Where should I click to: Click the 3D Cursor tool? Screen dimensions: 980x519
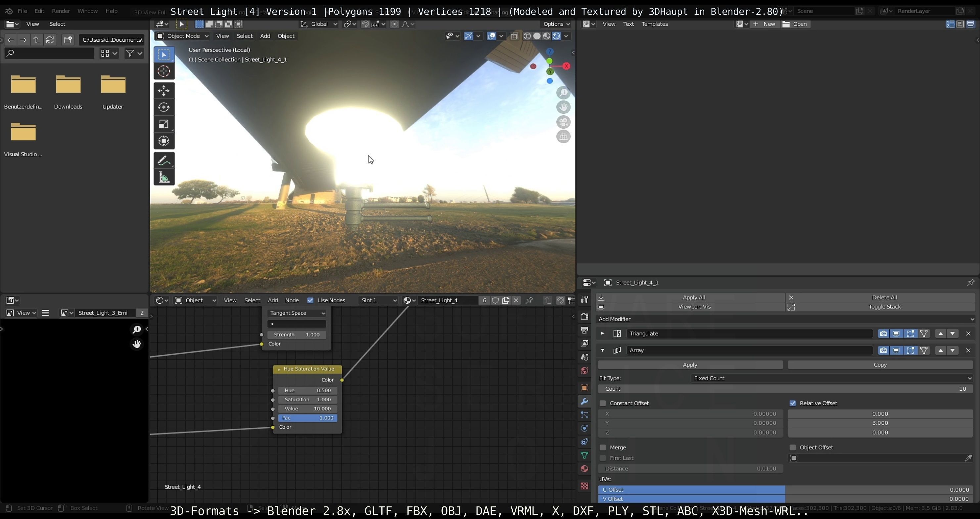pyautogui.click(x=164, y=71)
